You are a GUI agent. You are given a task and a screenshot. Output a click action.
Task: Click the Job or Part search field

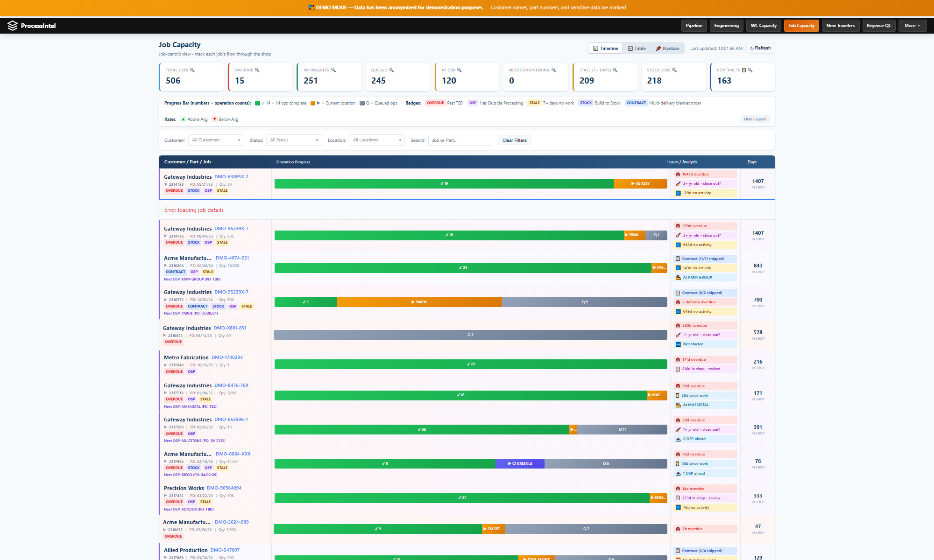(x=460, y=140)
